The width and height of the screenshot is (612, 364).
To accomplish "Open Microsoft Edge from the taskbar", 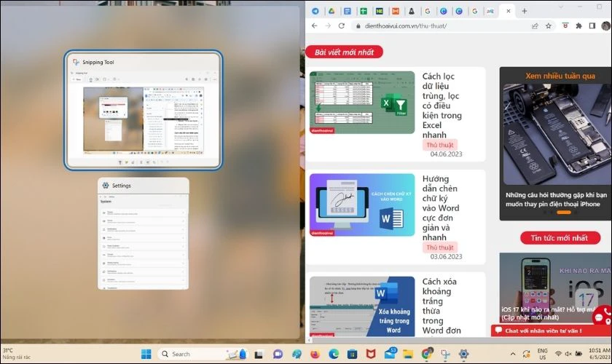I will click(334, 354).
